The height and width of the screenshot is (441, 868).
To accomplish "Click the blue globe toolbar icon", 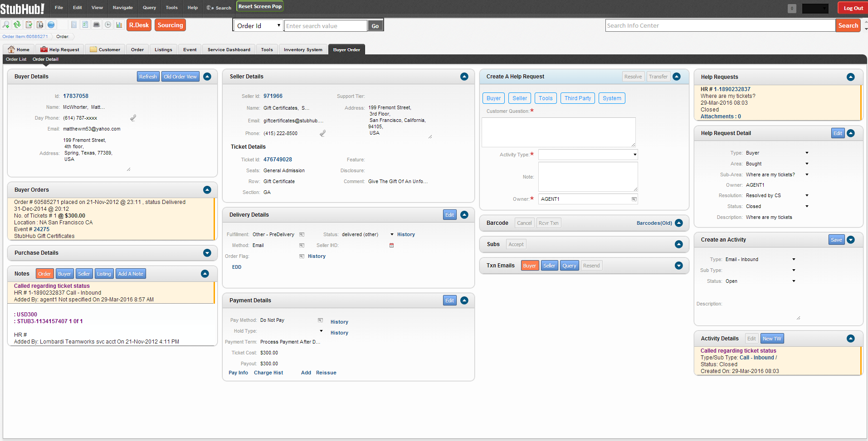I will coord(51,25).
